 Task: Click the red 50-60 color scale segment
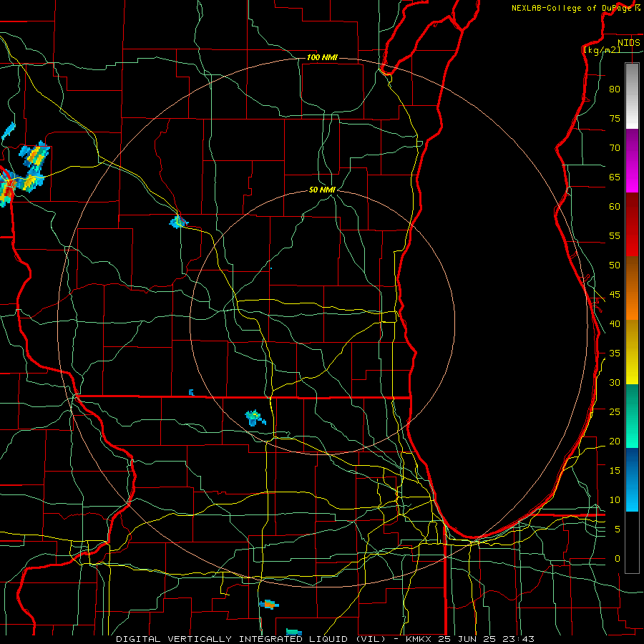click(x=632, y=224)
